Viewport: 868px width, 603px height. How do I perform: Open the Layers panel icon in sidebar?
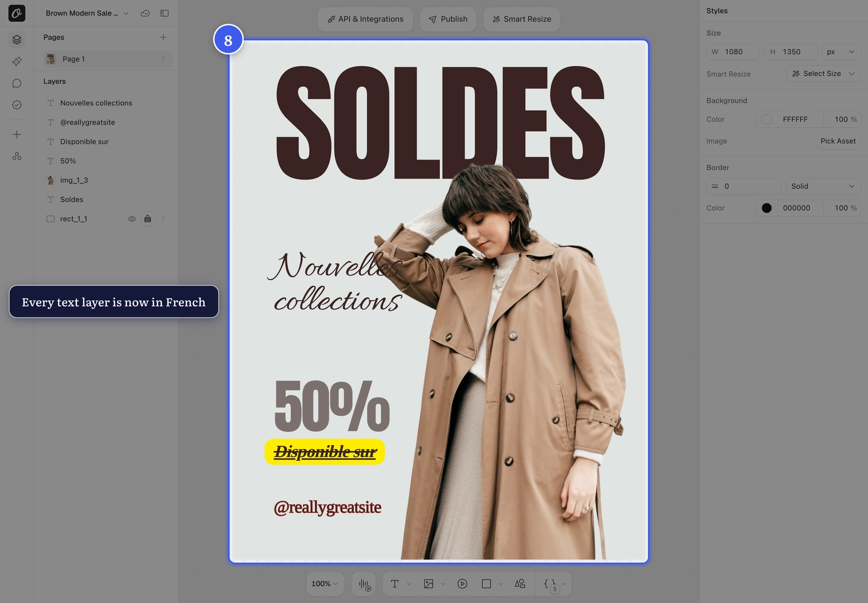coord(17,40)
